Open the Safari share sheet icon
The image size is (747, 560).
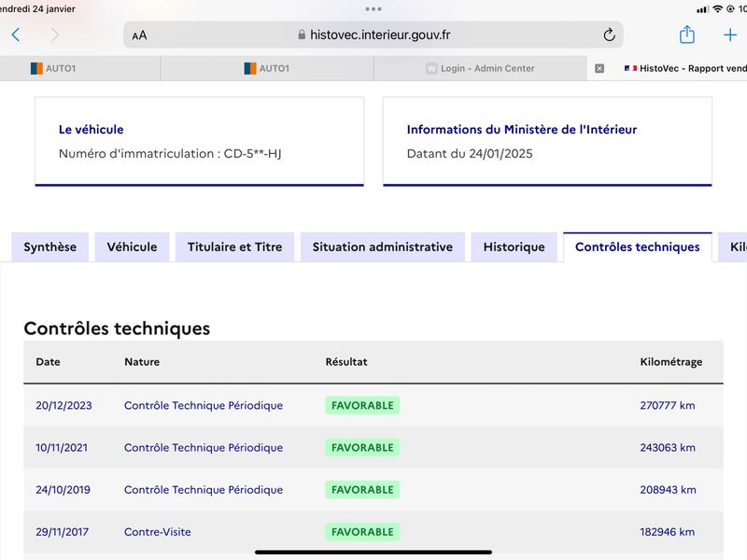coord(686,35)
